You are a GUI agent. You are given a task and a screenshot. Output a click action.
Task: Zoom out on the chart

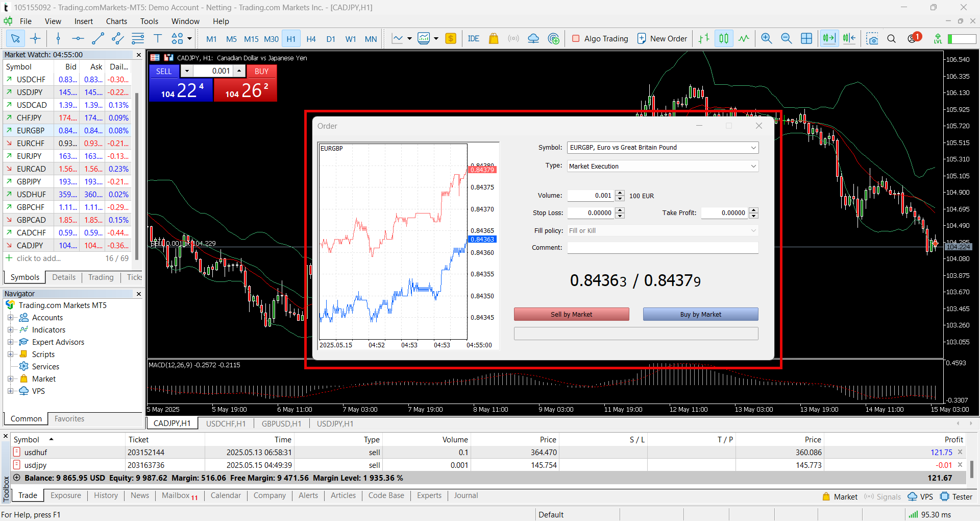(786, 38)
